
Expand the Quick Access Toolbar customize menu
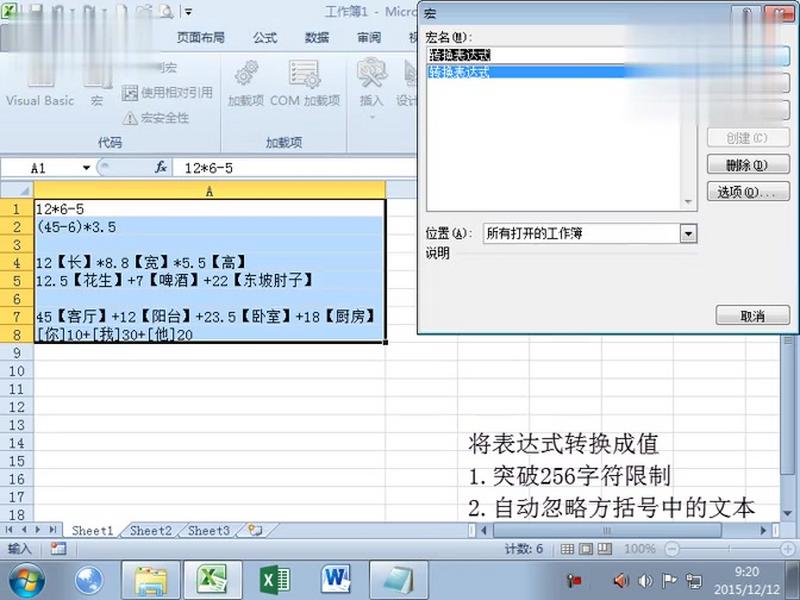tap(187, 12)
